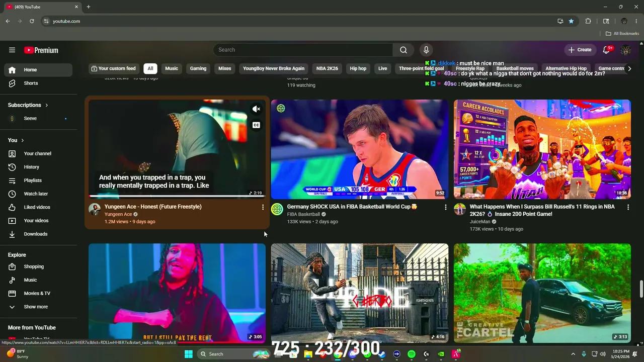The image size is (644, 362).
Task: Open the Creative Cartel video thumbnail
Action: pyautogui.click(x=542, y=293)
